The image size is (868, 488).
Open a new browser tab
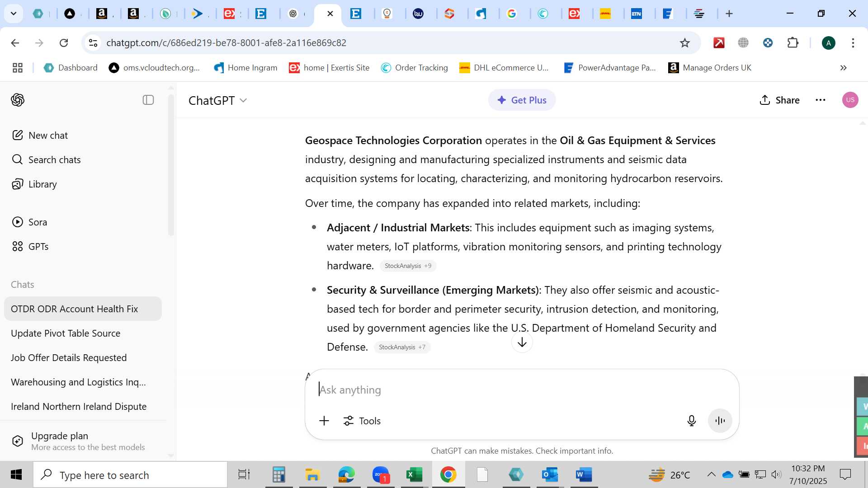click(x=729, y=14)
